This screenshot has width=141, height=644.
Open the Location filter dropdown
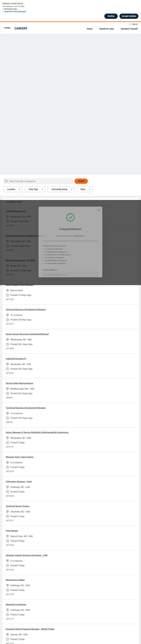[x=13, y=189]
